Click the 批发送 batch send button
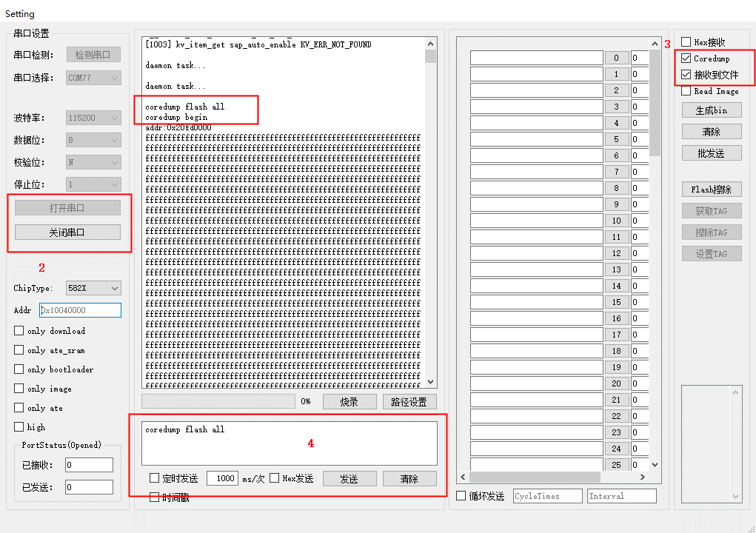 [x=712, y=153]
